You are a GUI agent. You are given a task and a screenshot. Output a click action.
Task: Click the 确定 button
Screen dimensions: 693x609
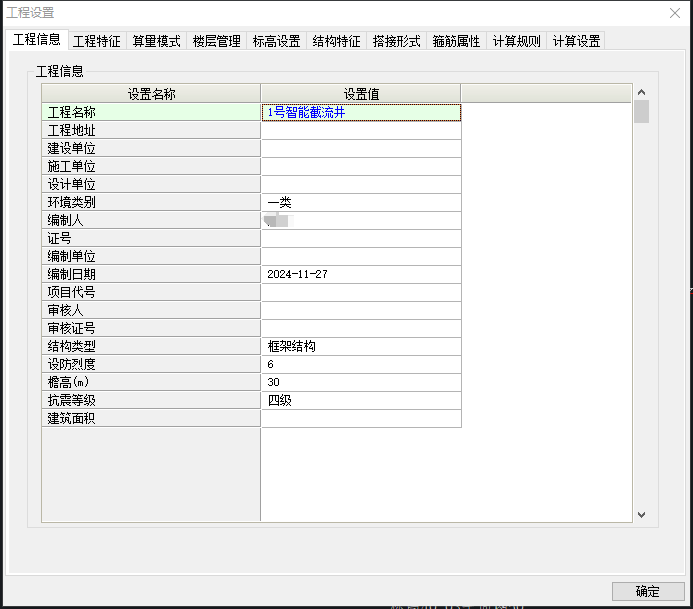648,591
